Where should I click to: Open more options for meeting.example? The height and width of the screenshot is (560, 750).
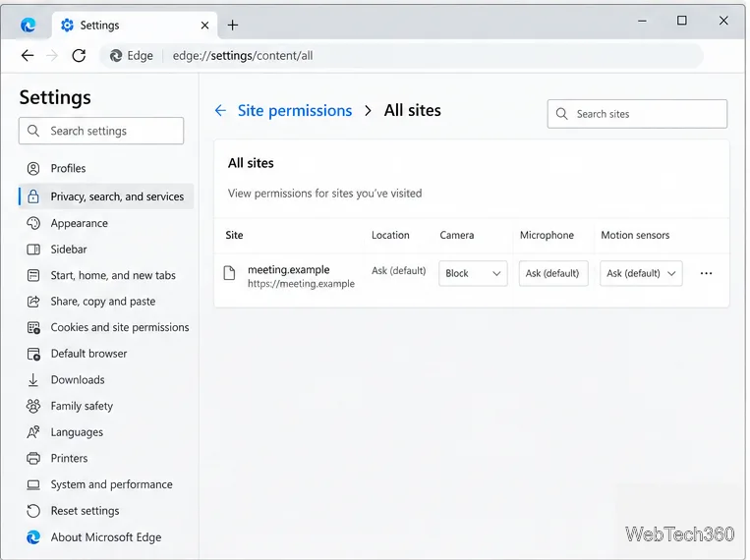pyautogui.click(x=706, y=273)
